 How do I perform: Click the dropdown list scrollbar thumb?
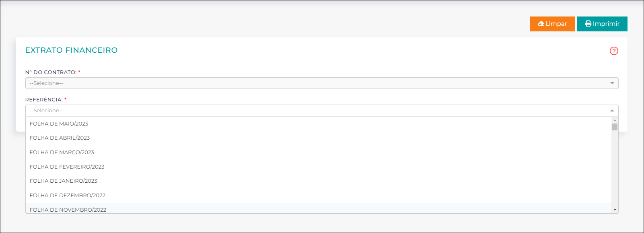coord(615,127)
